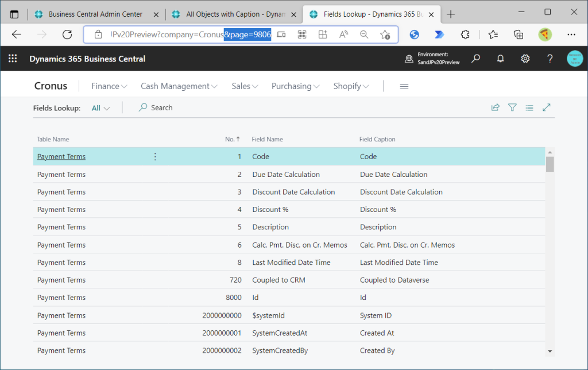Click the scroll up arrow of list
588x370 pixels.
click(x=550, y=152)
